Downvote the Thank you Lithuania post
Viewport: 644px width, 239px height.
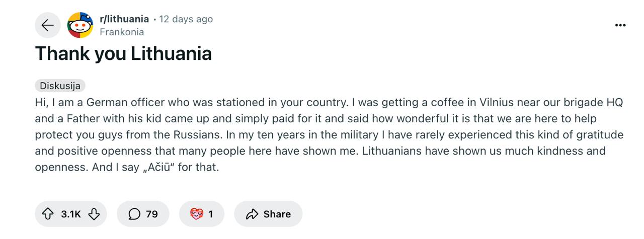point(94,214)
